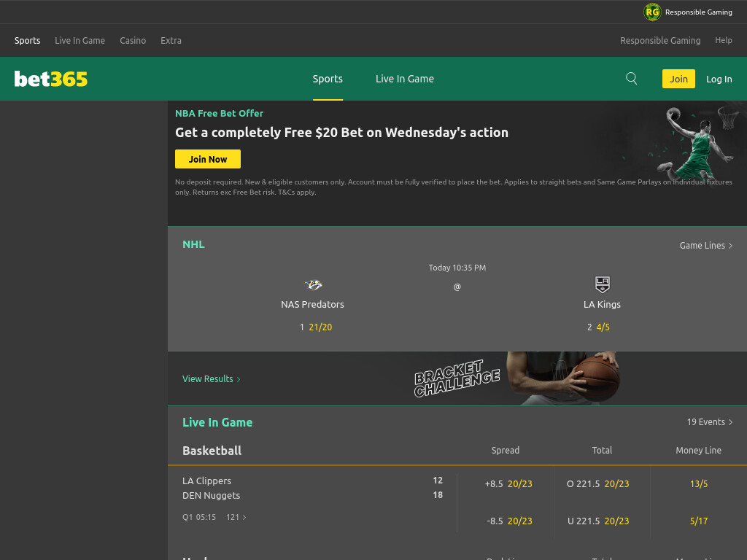
Task: Click the RG Responsible Gaming badge icon
Action: (652, 12)
